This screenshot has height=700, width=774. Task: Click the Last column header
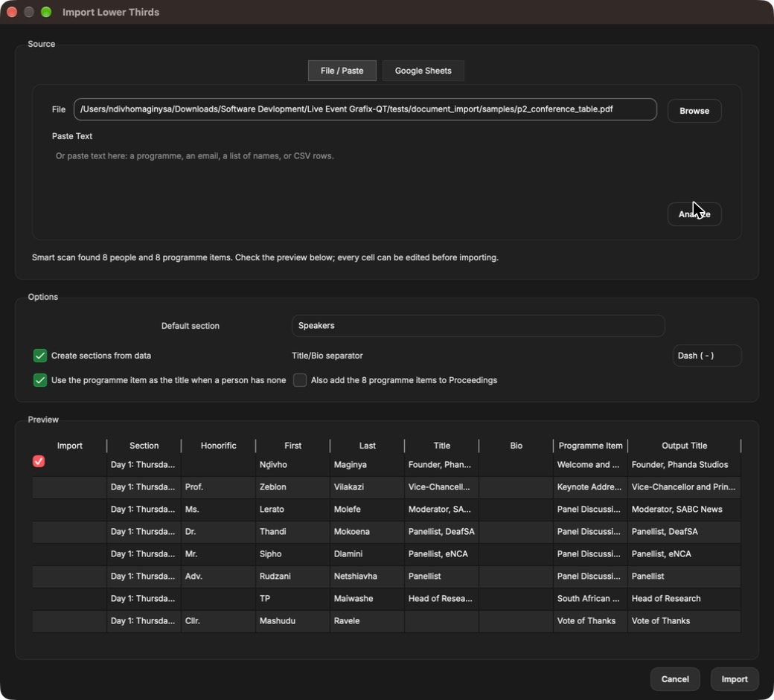(x=367, y=446)
